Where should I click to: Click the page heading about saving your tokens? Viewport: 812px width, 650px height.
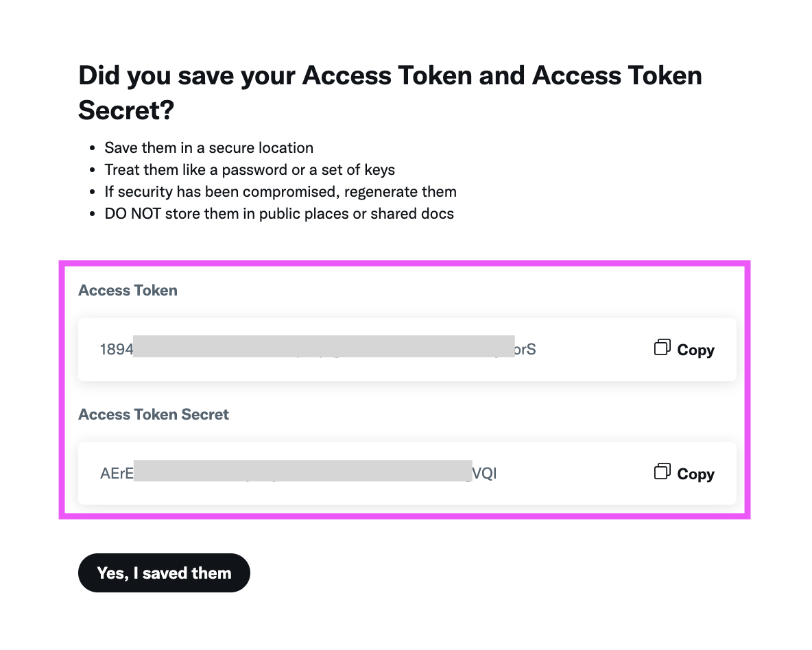390,93
